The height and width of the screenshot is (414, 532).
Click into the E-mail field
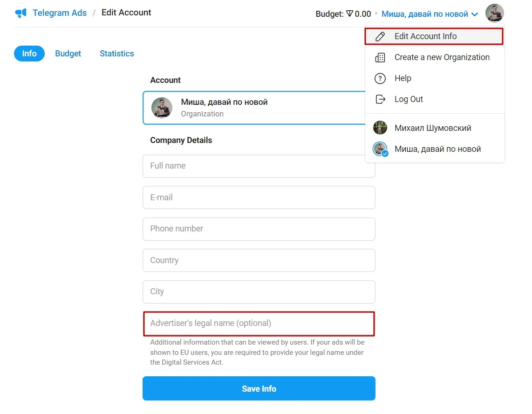coord(259,197)
